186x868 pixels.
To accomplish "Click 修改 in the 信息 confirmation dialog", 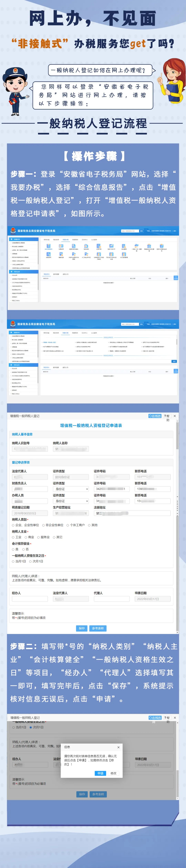I will 114,773.
